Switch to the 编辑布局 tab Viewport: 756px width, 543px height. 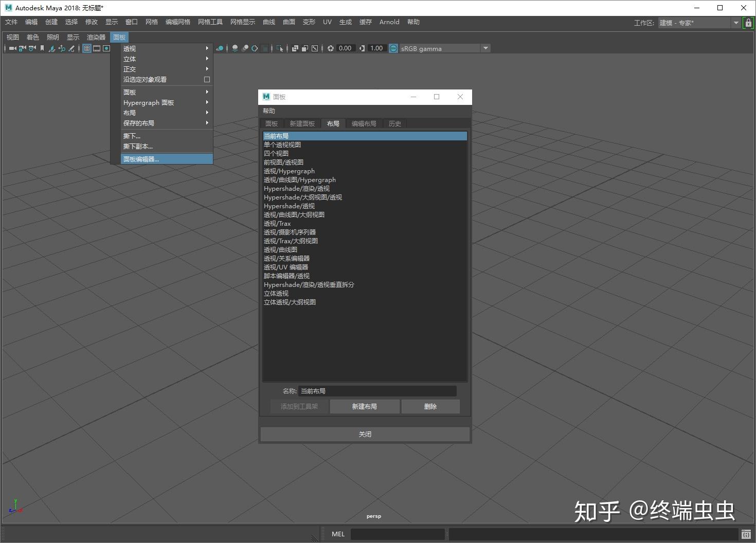click(364, 123)
